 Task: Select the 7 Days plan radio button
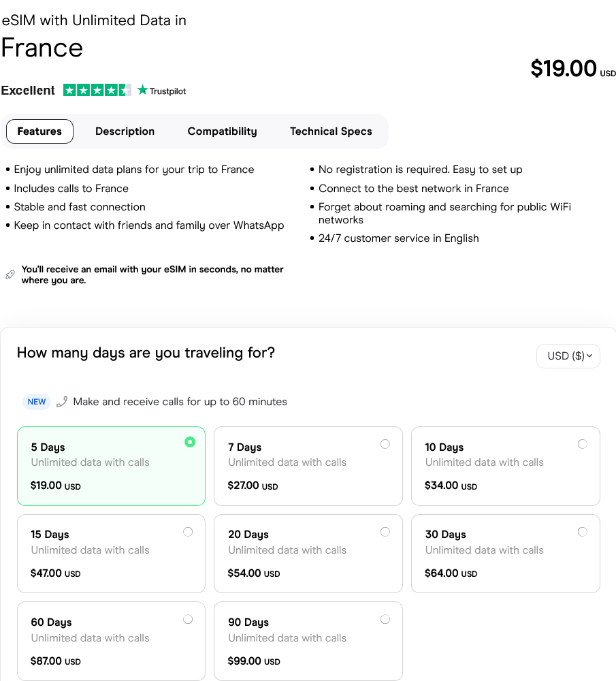coord(385,443)
